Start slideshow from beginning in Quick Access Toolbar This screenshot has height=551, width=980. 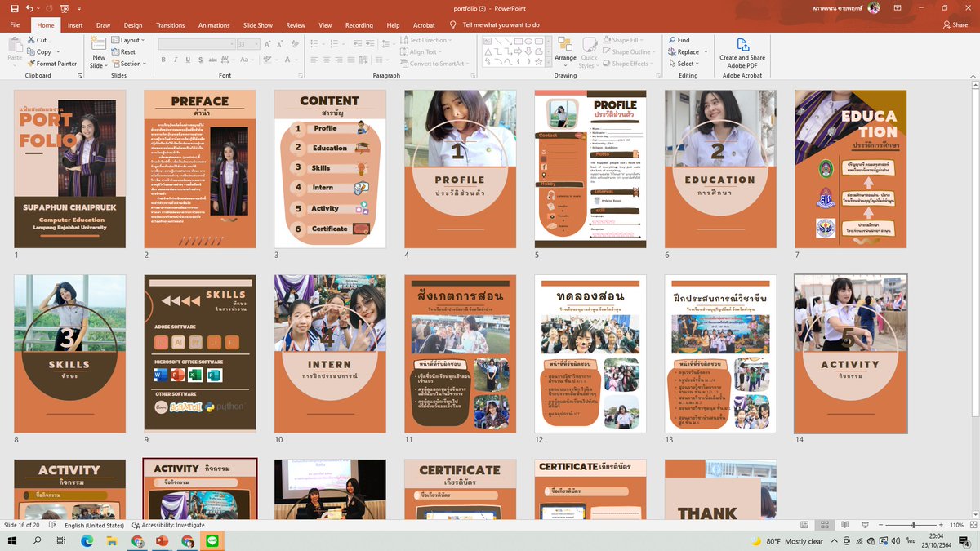[64, 7]
